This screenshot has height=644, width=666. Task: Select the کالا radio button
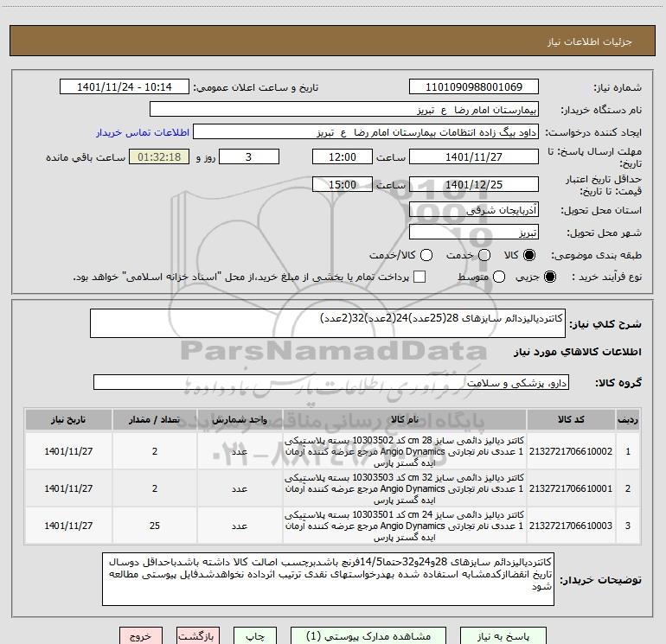pos(529,255)
